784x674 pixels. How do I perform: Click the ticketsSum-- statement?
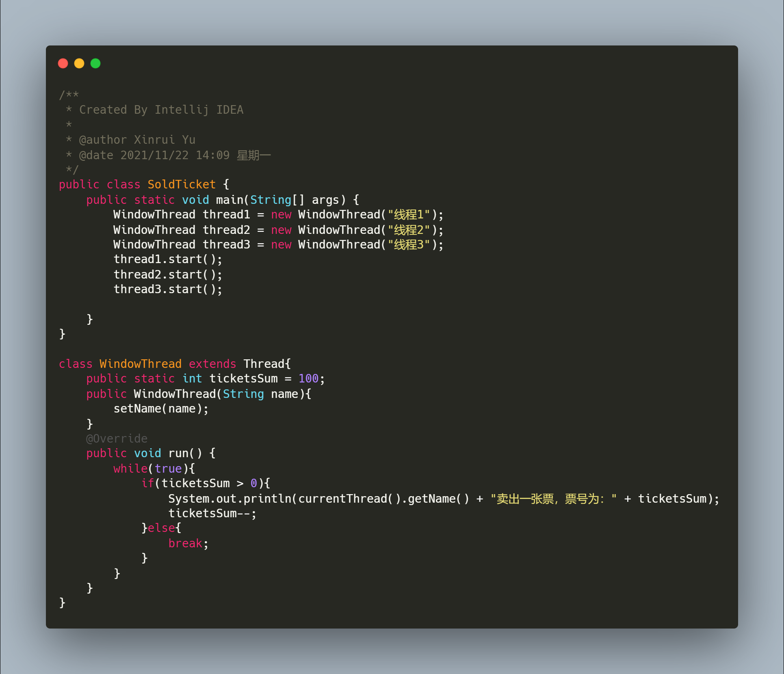point(212,513)
